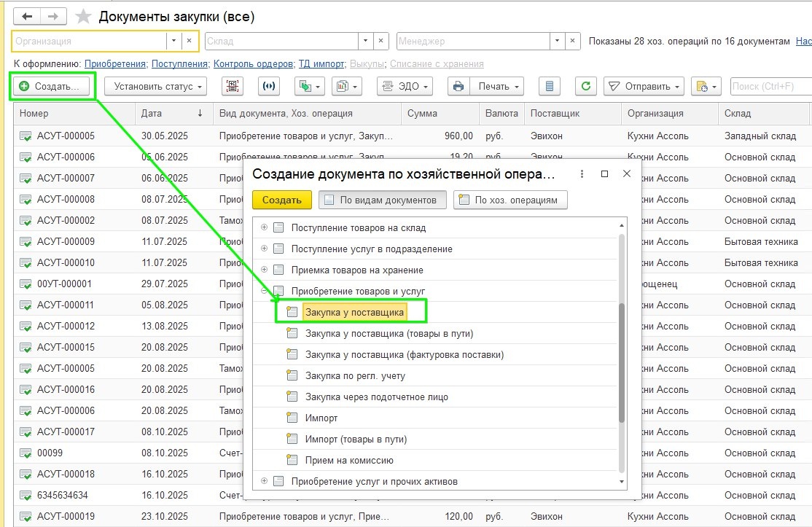Open the three-dot menu in creation dialog
Viewport: 812px width, 527px height.
tap(582, 174)
